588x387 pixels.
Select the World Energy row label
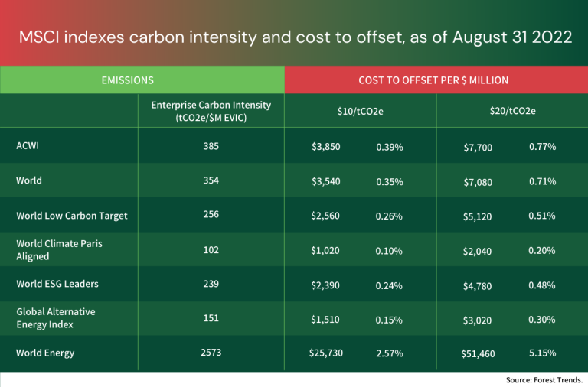coord(44,353)
